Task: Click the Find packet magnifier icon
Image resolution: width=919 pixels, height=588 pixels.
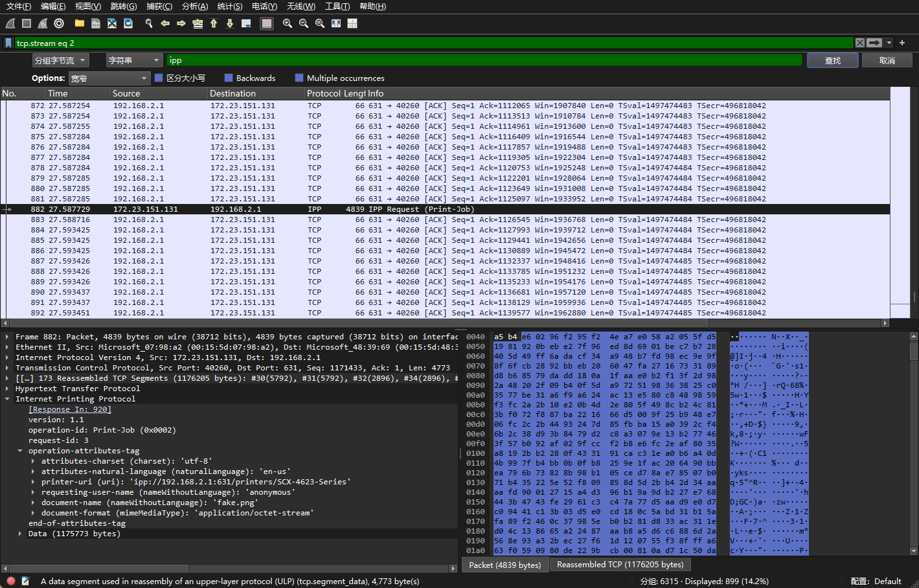Action: tap(149, 23)
